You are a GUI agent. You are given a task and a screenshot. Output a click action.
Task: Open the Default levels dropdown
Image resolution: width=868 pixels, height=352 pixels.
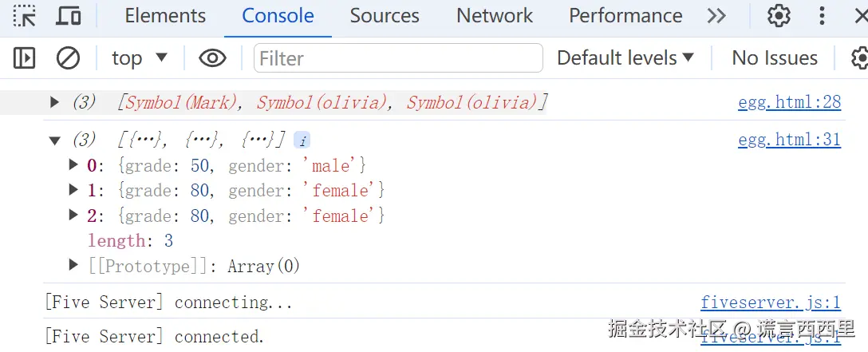click(x=625, y=57)
